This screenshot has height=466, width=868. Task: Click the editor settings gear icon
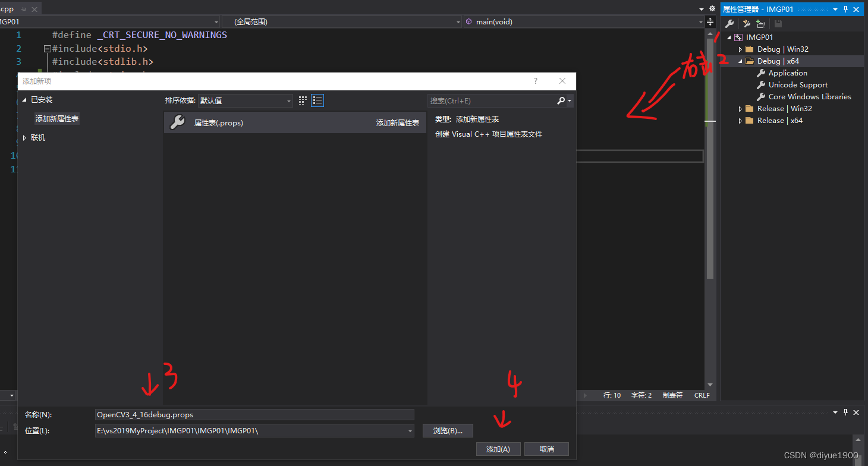(712, 8)
